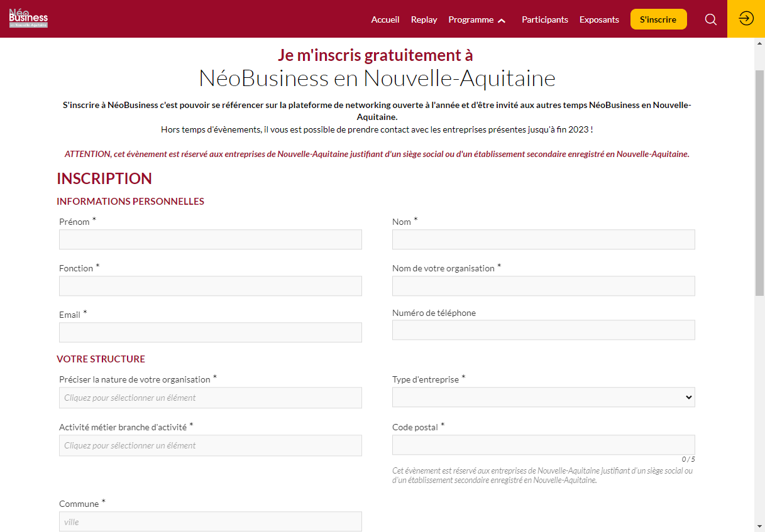765x532 pixels.
Task: Open the Participants page
Action: pyautogui.click(x=545, y=19)
